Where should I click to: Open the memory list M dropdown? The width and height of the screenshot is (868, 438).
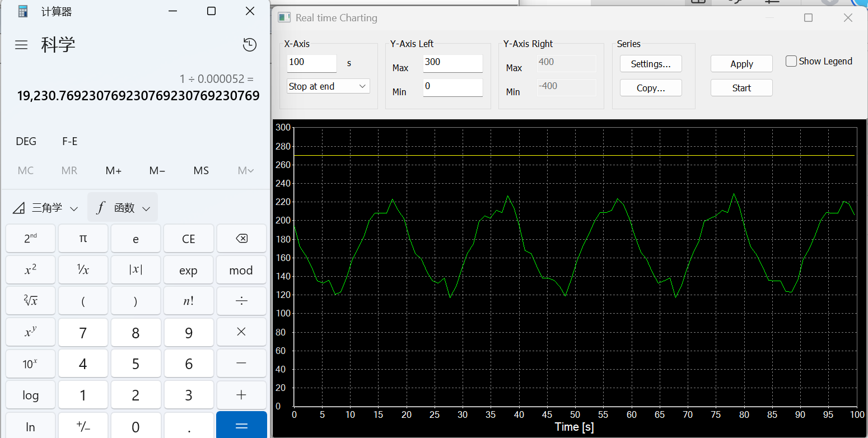pyautogui.click(x=246, y=170)
